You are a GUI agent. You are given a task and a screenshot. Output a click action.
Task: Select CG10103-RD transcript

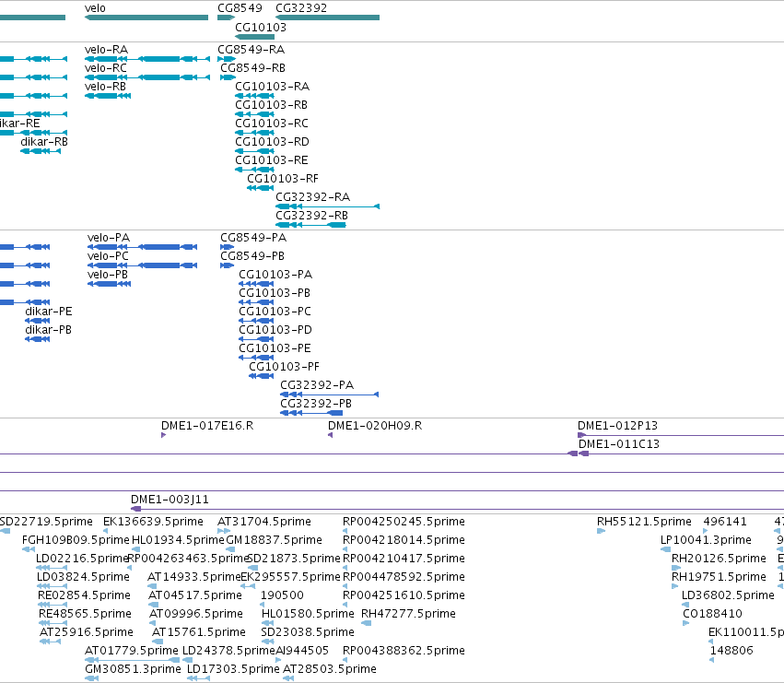[x=254, y=151]
